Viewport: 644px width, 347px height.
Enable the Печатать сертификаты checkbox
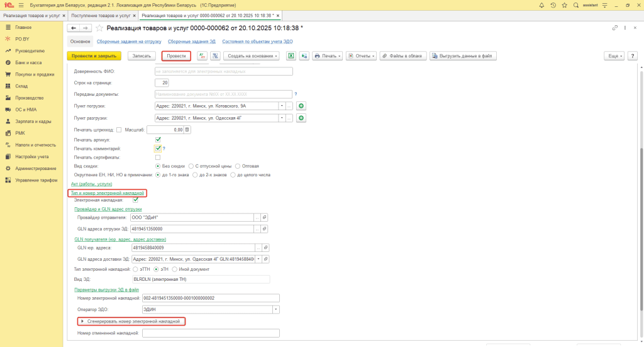tap(158, 157)
